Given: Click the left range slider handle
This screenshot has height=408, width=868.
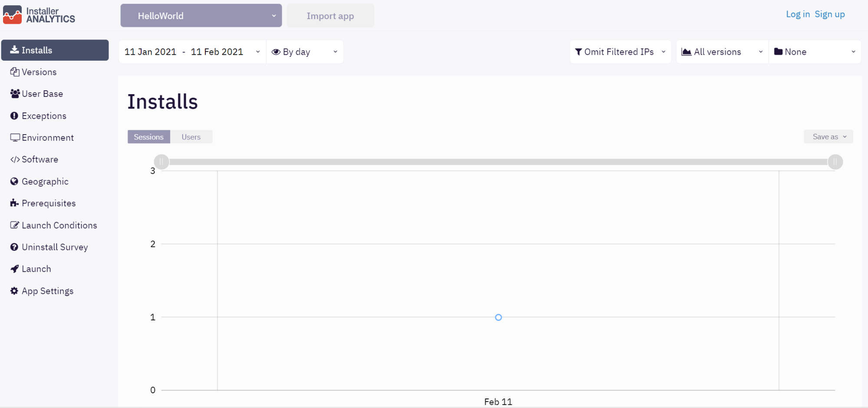Looking at the screenshot, I should click(162, 162).
